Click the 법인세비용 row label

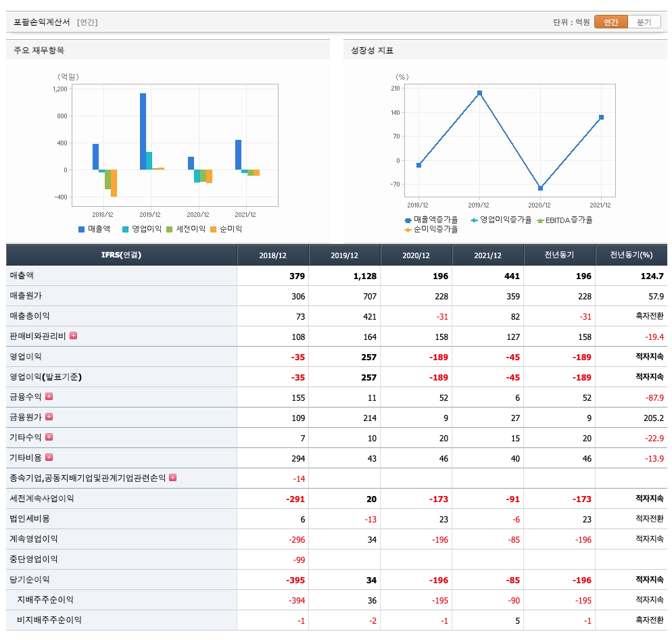[x=30, y=518]
